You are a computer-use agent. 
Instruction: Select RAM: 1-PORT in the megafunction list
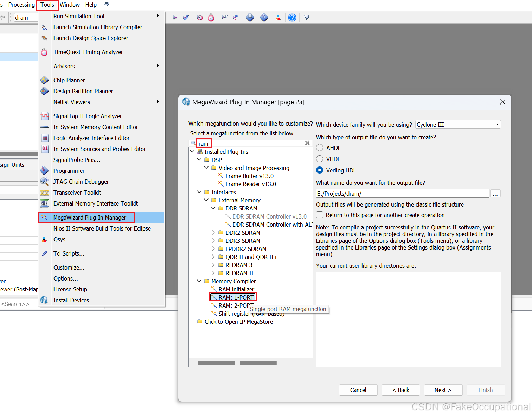point(236,297)
